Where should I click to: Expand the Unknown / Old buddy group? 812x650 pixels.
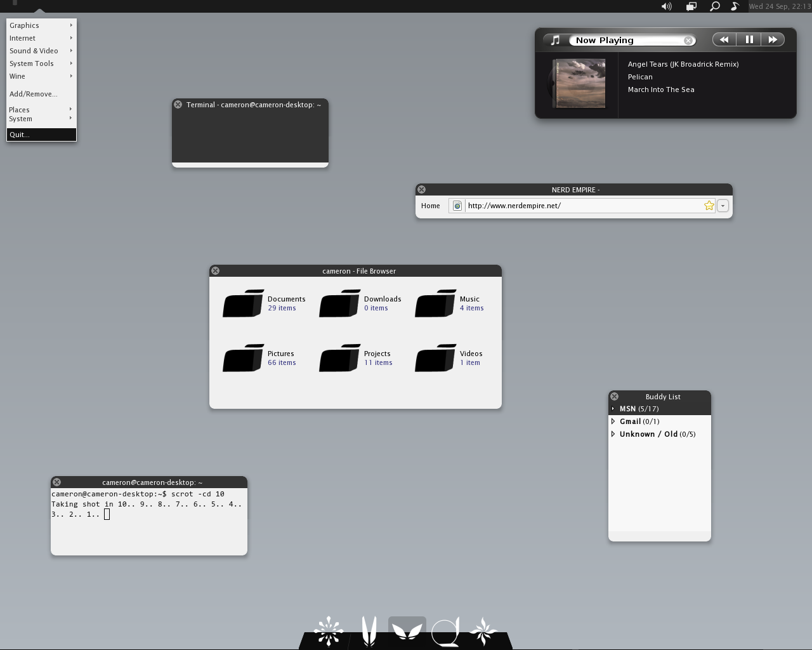pos(613,434)
